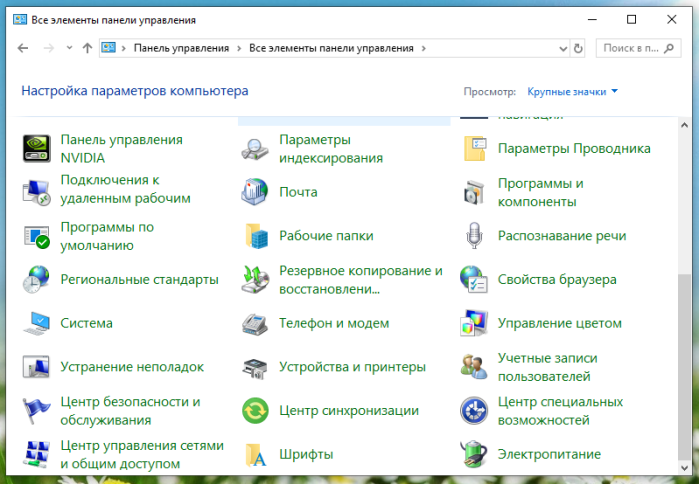The width and height of the screenshot is (699, 484).
Task: Click the window title bar icon
Action: 20,20
